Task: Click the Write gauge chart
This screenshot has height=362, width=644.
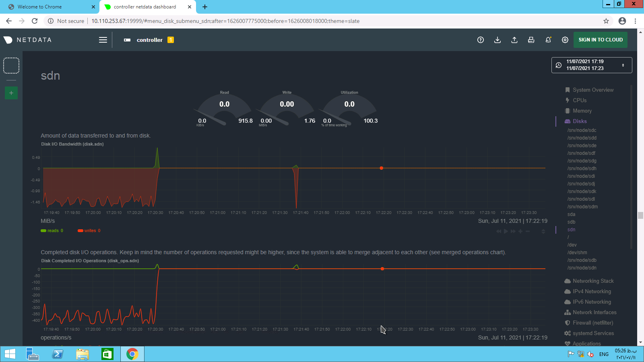Action: point(287,109)
